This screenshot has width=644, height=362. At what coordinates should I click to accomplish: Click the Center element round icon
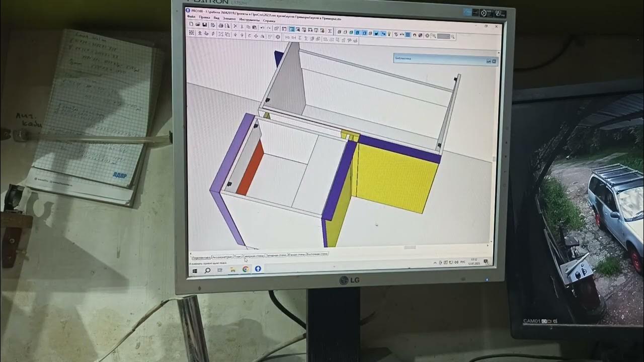pos(278,37)
